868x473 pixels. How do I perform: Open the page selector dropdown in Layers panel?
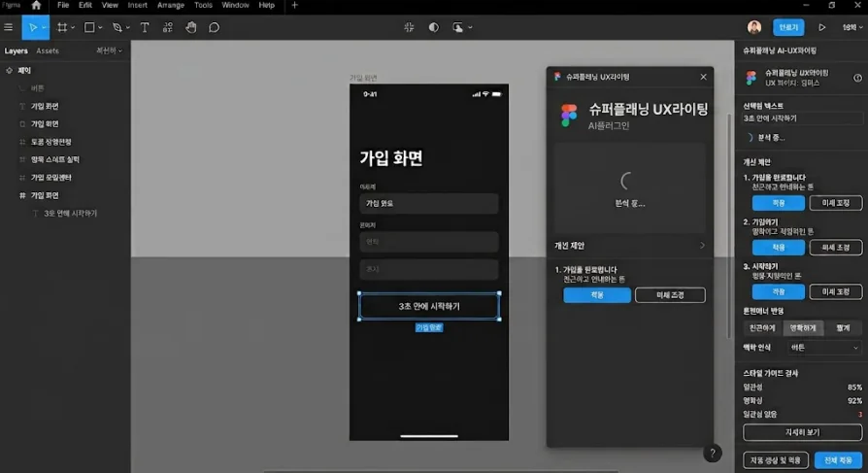coord(109,51)
